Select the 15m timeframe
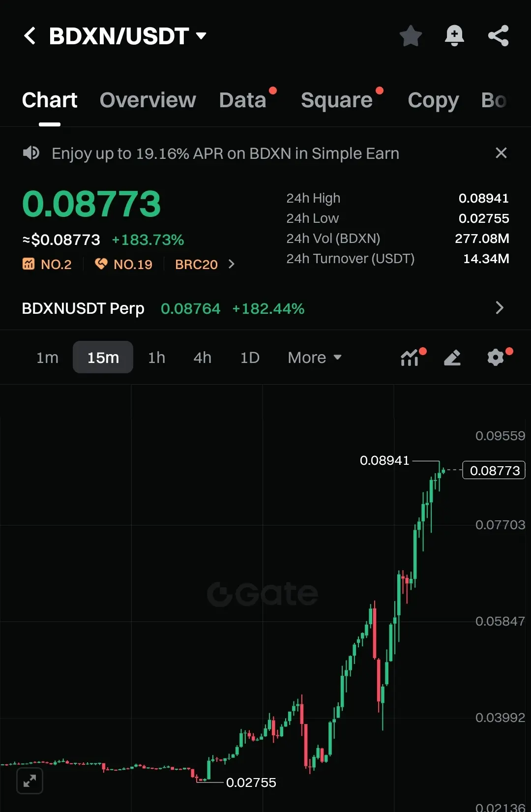The width and height of the screenshot is (531, 812). click(103, 358)
